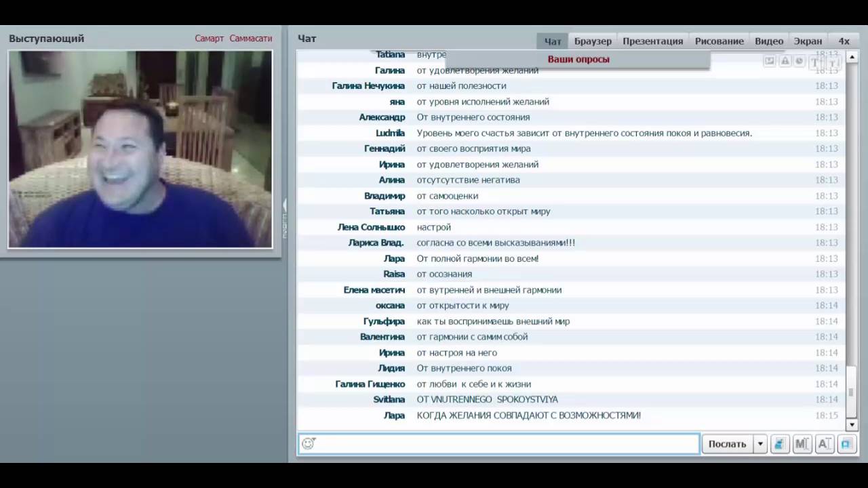Screen dimensions: 868x488
Task: Open the emoticon picker in chat input
Action: click(309, 443)
